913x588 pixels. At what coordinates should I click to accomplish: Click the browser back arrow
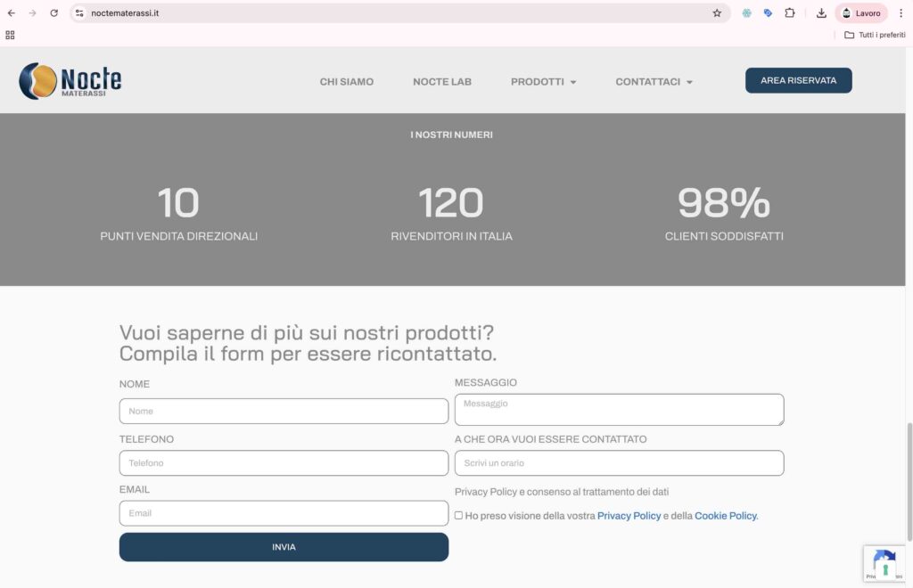click(12, 13)
